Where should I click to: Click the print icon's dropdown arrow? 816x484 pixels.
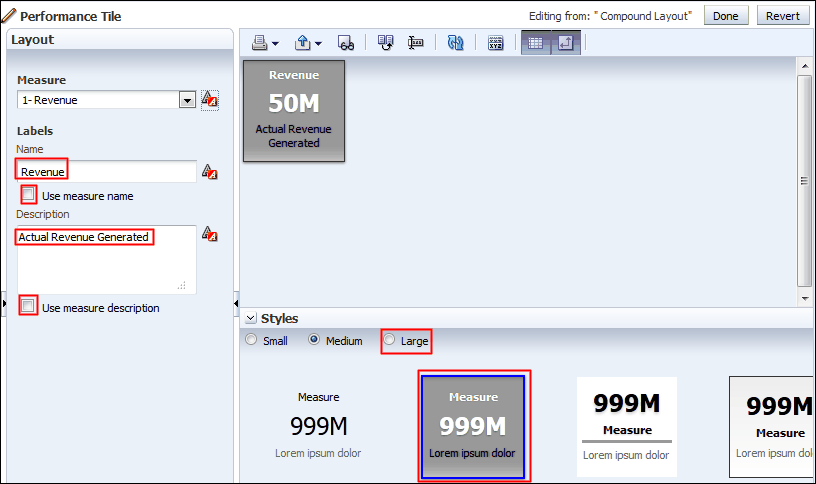(275, 44)
